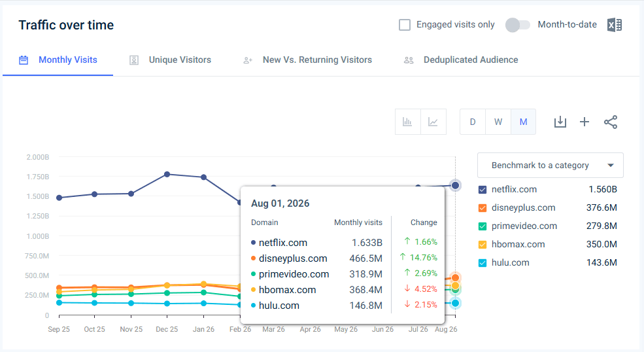Click netflix.com Nov 25 data point

coord(131,194)
